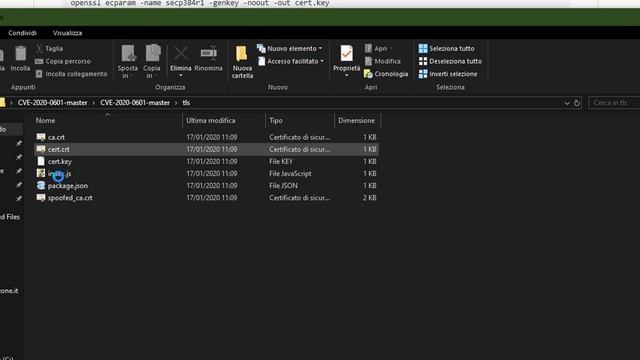640x360 pixels.
Task: Click the tls breadcrumb segment
Action: [x=186, y=103]
